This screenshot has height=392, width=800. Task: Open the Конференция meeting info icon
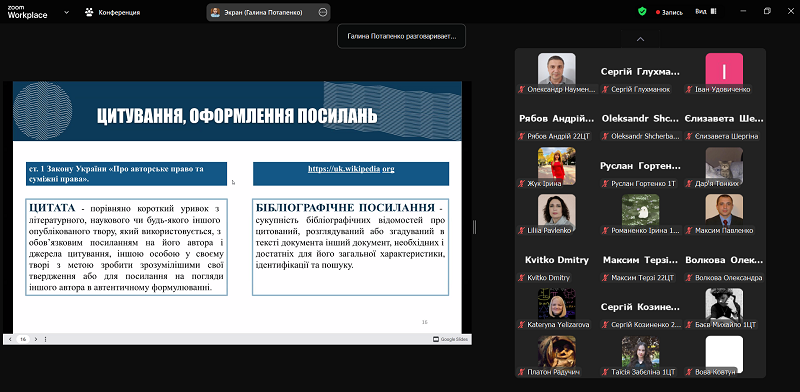click(x=89, y=12)
